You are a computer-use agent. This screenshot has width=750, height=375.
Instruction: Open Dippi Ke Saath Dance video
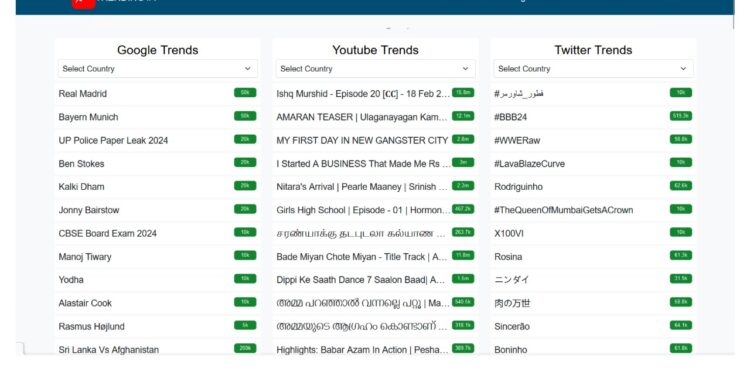tap(361, 280)
